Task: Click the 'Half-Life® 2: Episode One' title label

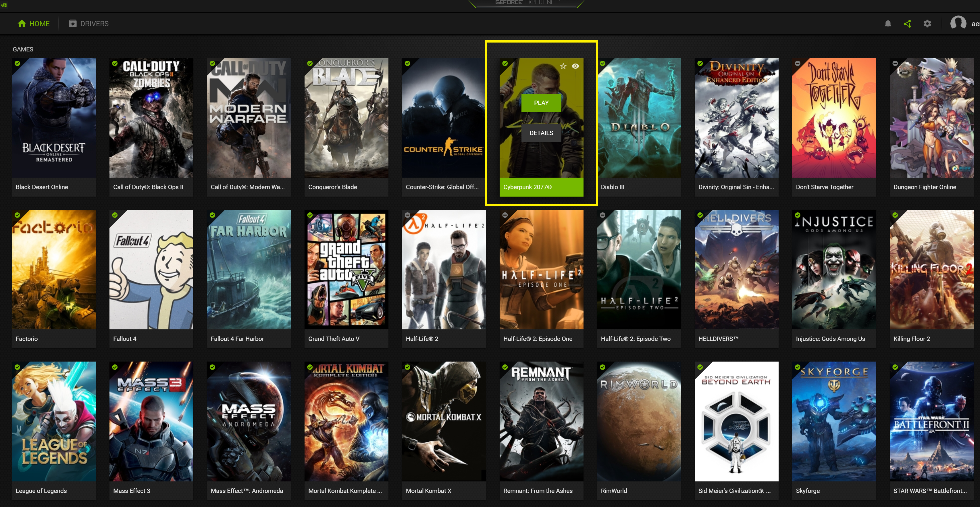Action: click(538, 339)
